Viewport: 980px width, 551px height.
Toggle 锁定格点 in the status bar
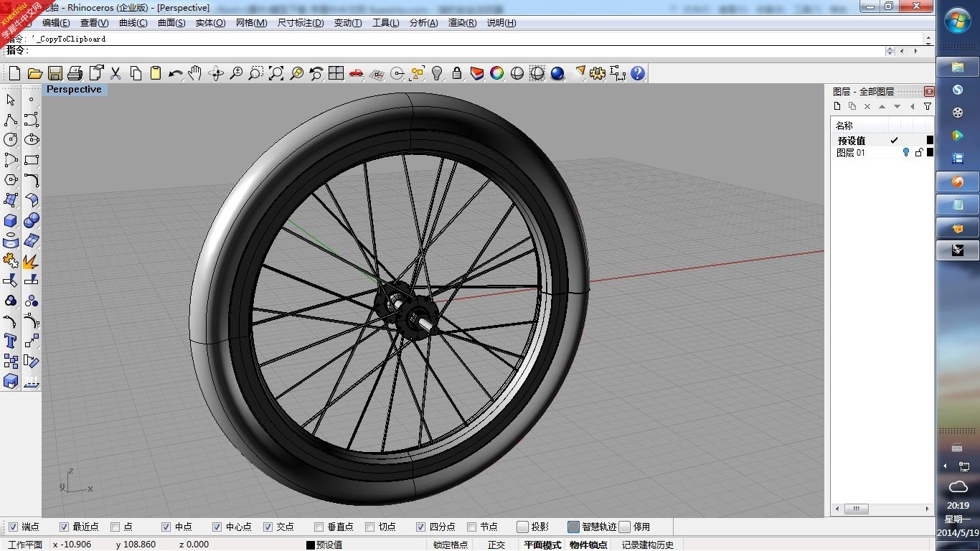point(451,545)
